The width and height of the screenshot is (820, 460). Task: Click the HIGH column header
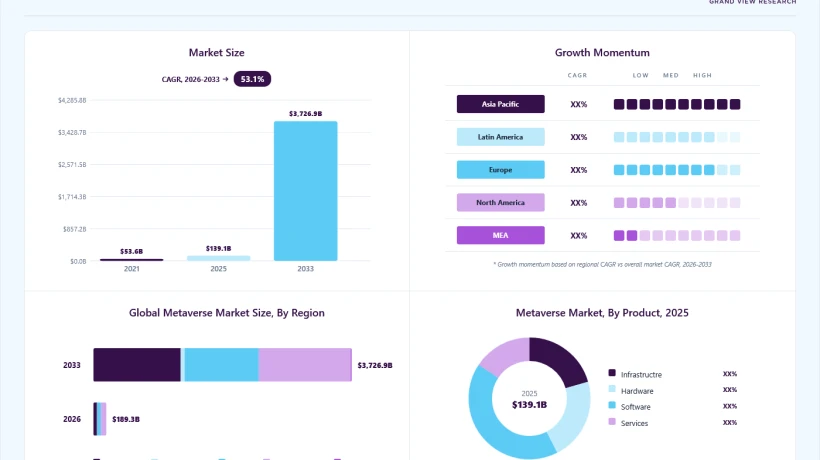[702, 75]
